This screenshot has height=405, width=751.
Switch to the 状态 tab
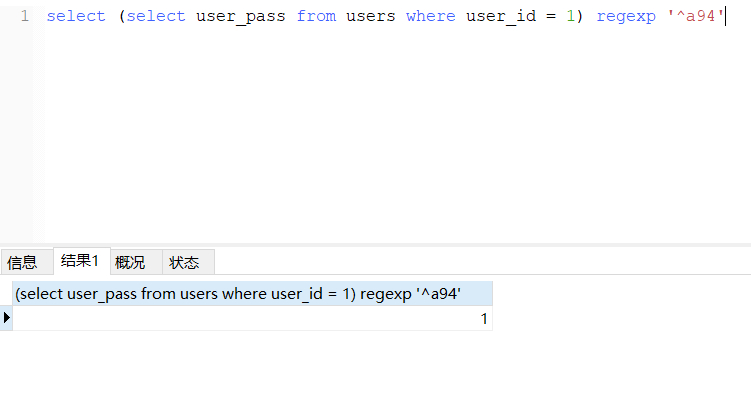(x=188, y=262)
